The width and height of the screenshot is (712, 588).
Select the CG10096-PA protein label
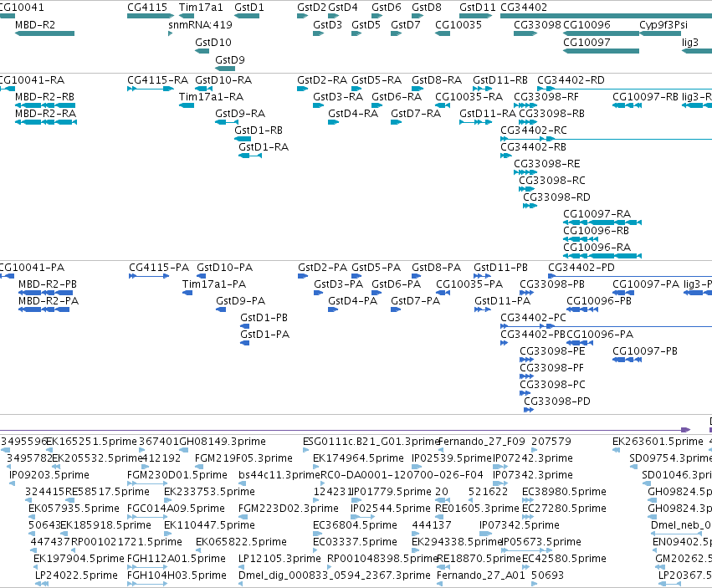(600, 335)
